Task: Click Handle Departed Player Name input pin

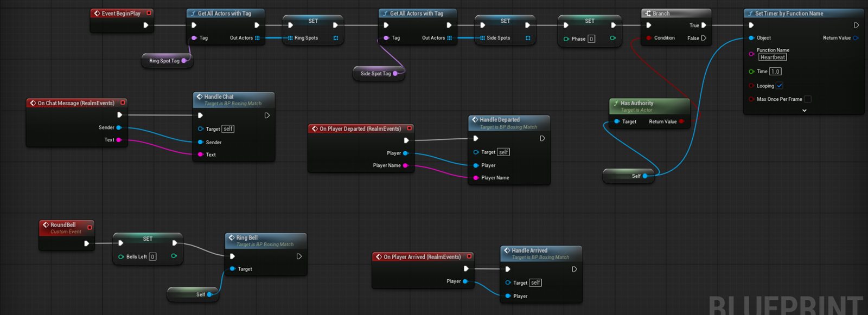Action: pyautogui.click(x=476, y=178)
